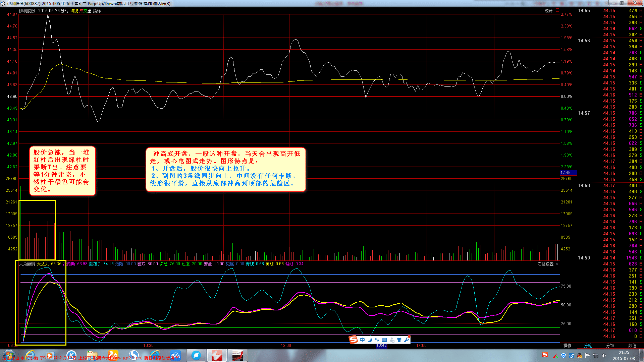This screenshot has width=644, height=362.
Task: Launch the Sogou browser S icon on the taskbar
Action: click(x=134, y=355)
